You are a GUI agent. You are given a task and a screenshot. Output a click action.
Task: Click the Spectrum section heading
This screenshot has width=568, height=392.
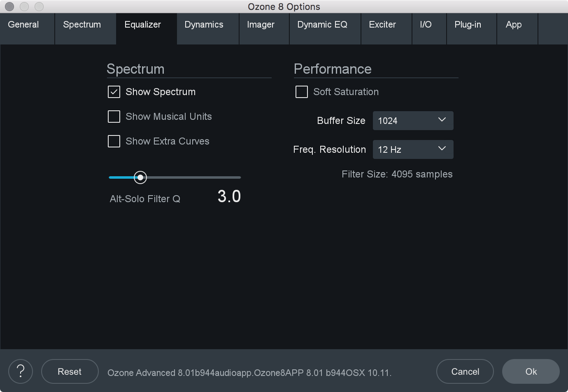(x=135, y=69)
